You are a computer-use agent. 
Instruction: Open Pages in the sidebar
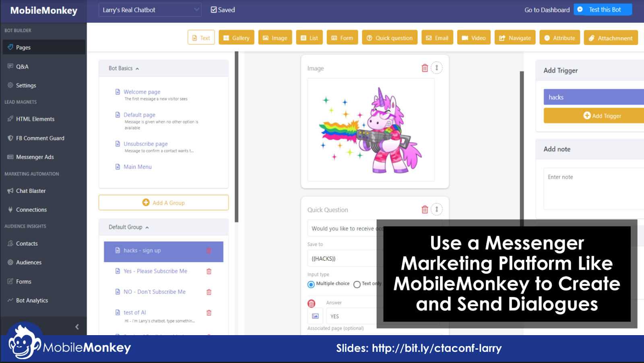click(x=43, y=47)
